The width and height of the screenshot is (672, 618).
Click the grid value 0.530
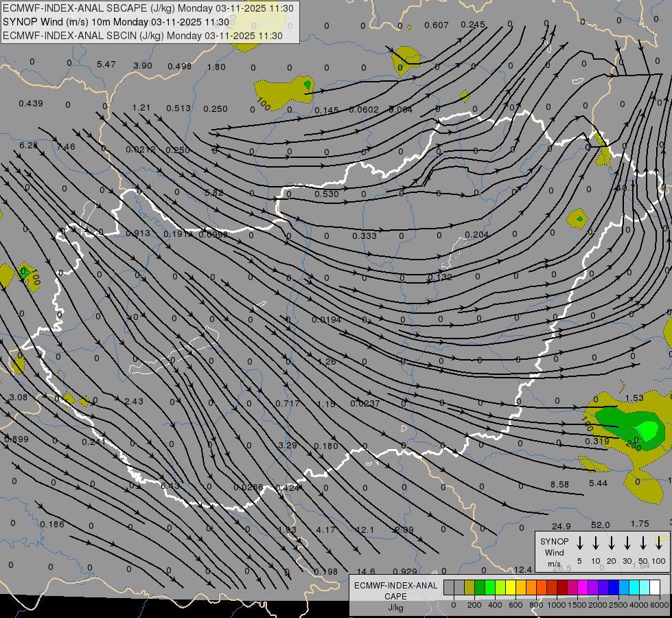coord(327,194)
